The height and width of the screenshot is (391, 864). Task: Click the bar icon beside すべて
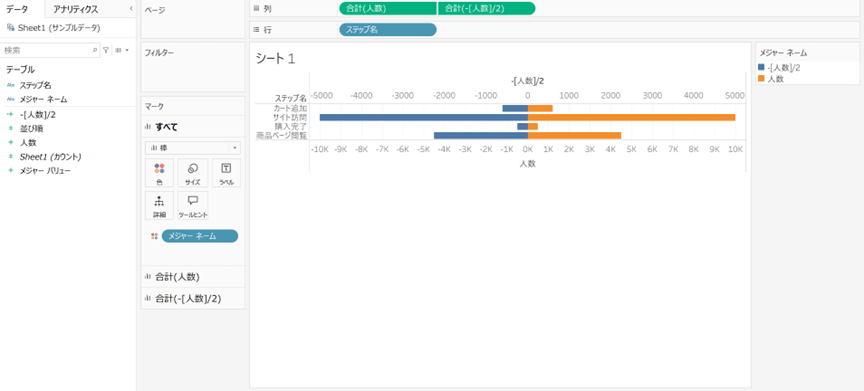[x=148, y=127]
